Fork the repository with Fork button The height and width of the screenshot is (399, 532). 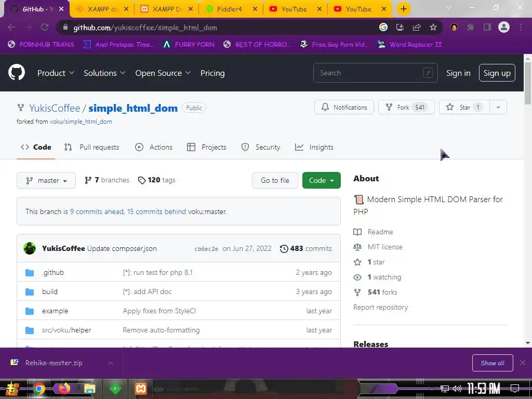pyautogui.click(x=406, y=107)
